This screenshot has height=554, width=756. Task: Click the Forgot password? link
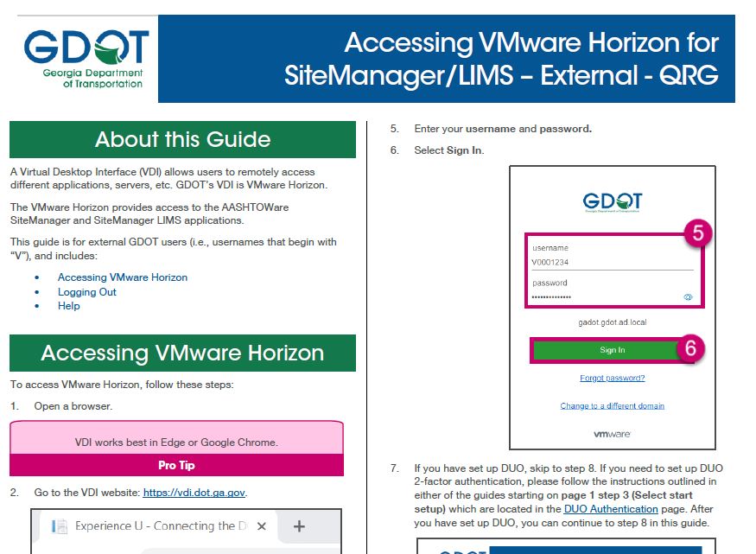coord(613,378)
